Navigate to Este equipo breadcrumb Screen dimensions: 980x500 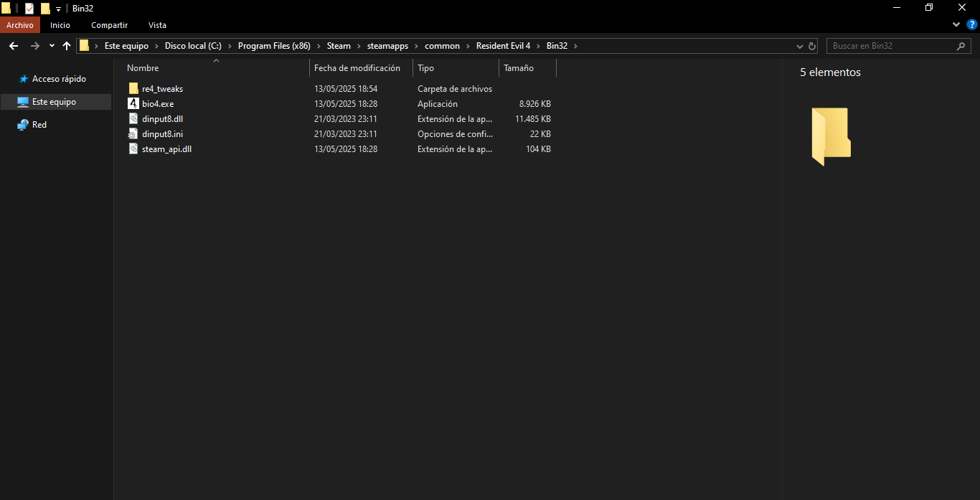(126, 46)
